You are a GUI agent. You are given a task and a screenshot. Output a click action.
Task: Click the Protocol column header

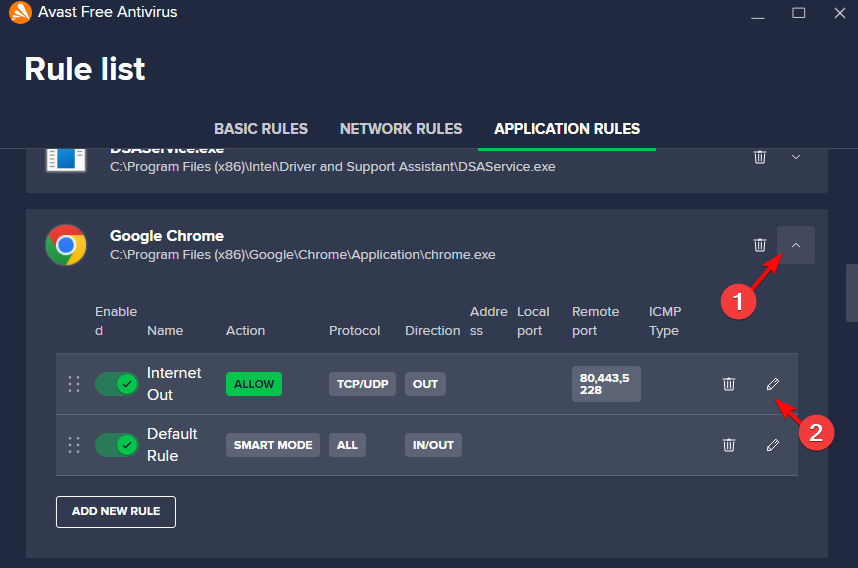354,331
